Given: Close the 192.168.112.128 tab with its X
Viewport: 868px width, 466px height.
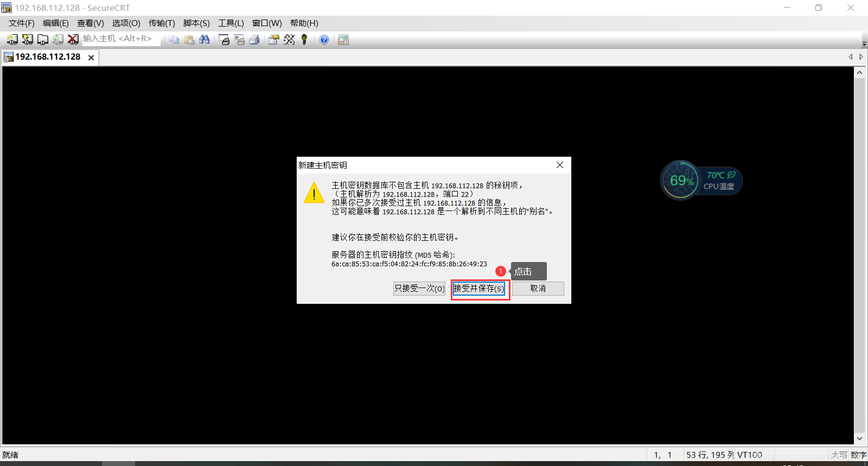Looking at the screenshot, I should [x=91, y=58].
